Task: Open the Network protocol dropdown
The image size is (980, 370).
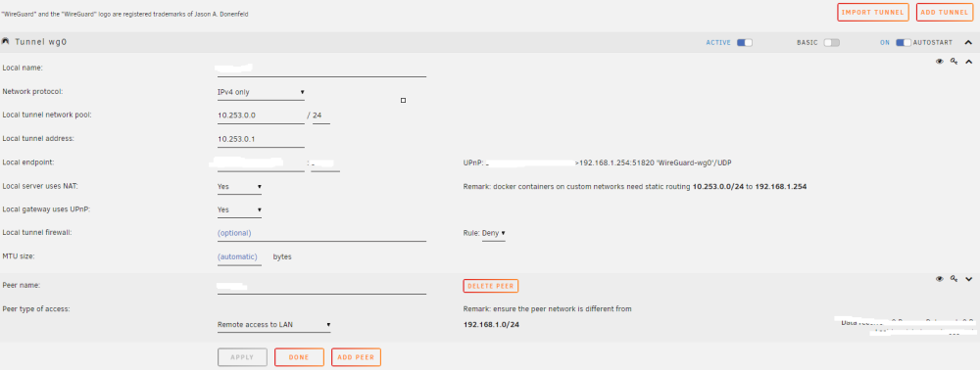Action: pos(261,92)
